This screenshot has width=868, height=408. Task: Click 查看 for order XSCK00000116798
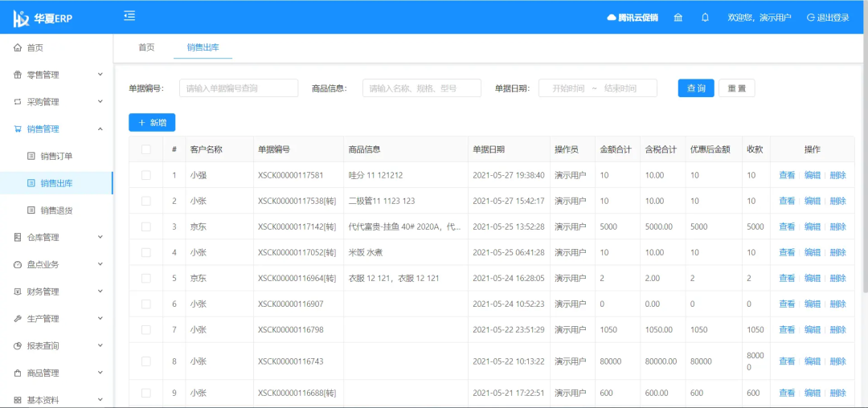[x=787, y=329]
